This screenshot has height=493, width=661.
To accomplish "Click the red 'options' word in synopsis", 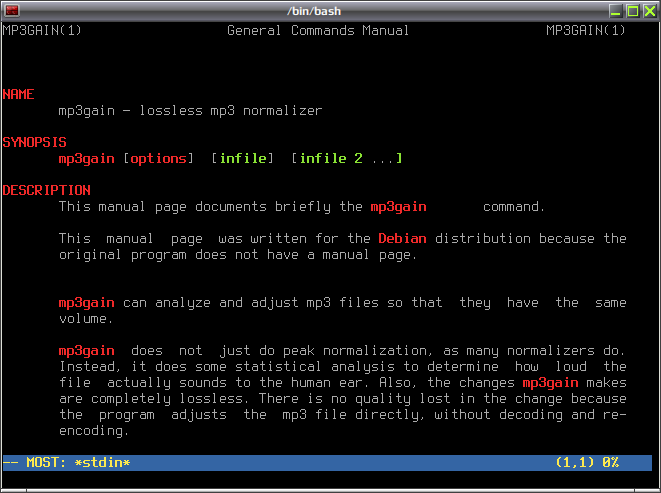I will pos(159,159).
